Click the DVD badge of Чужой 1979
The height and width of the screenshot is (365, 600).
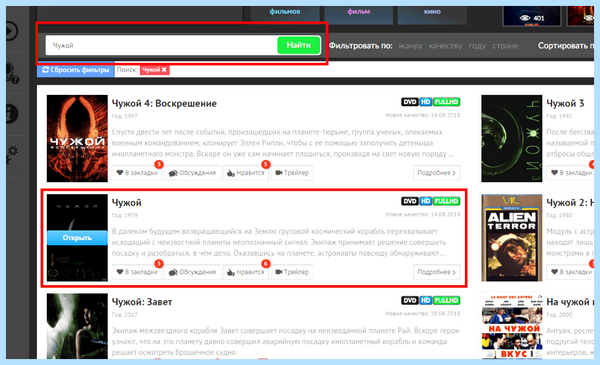409,201
